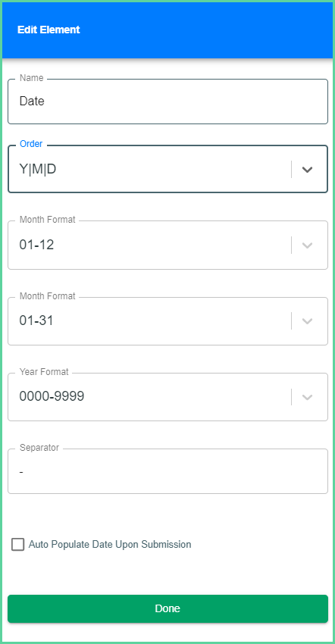335x644 pixels.
Task: Open the 0000-9999 Year Format combo box
Action: pyautogui.click(x=167, y=397)
